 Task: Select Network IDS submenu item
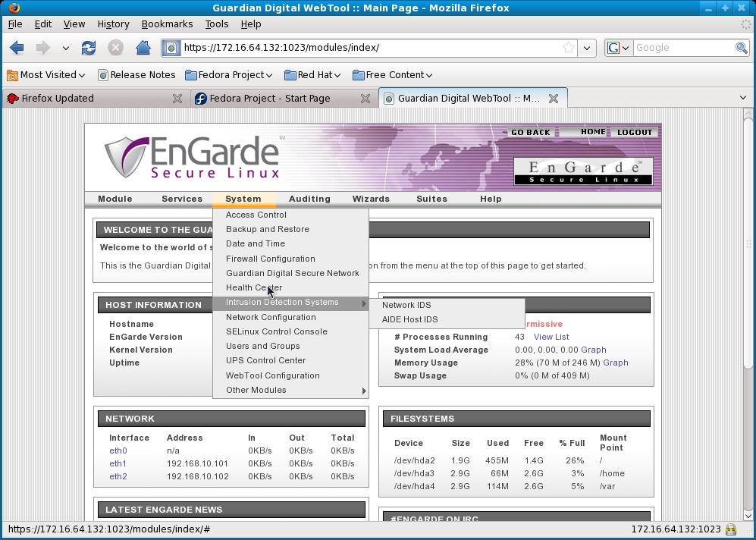[447, 305]
